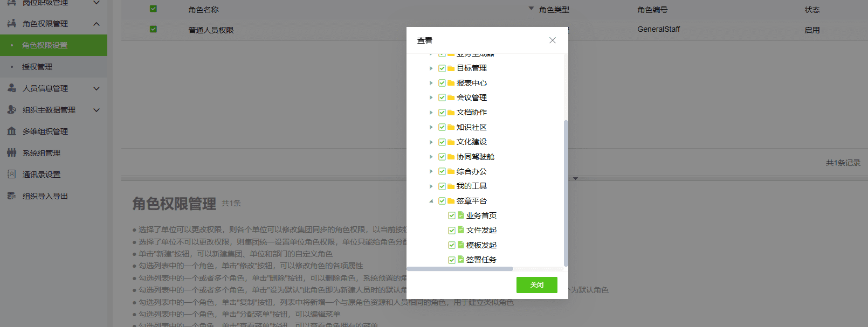Click folder icon beside 目标管理

click(451, 68)
